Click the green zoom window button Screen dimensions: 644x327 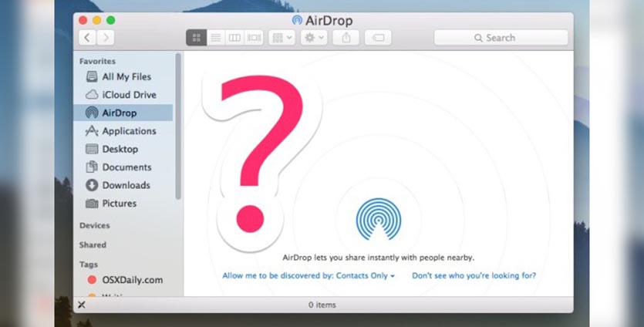pos(111,20)
